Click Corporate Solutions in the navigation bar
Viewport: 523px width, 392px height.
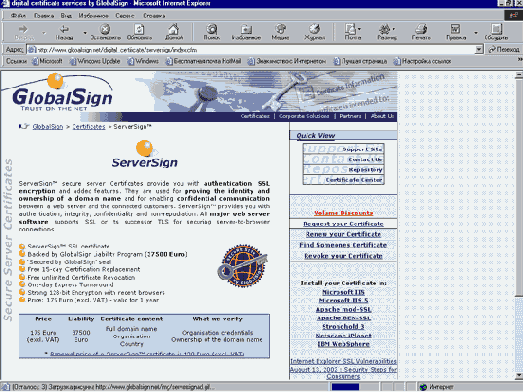(x=304, y=116)
